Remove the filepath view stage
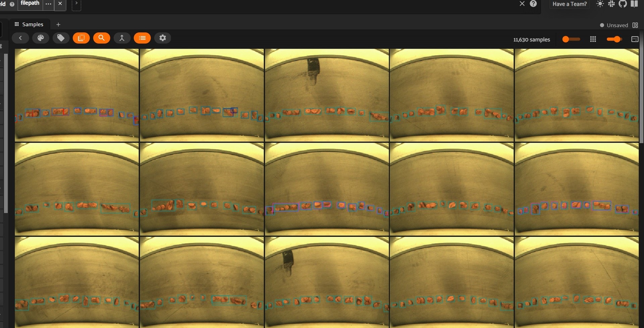The width and height of the screenshot is (644, 328). pos(60,4)
